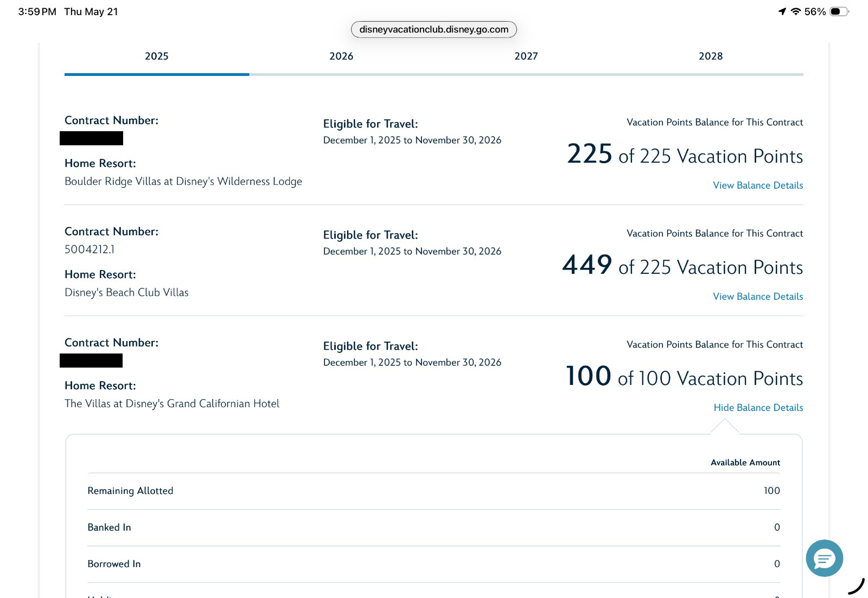Tap Boulder Ridge Villas at Disney's Wilderness Lodge
Viewport: 868px width, 598px height.
coord(183,182)
